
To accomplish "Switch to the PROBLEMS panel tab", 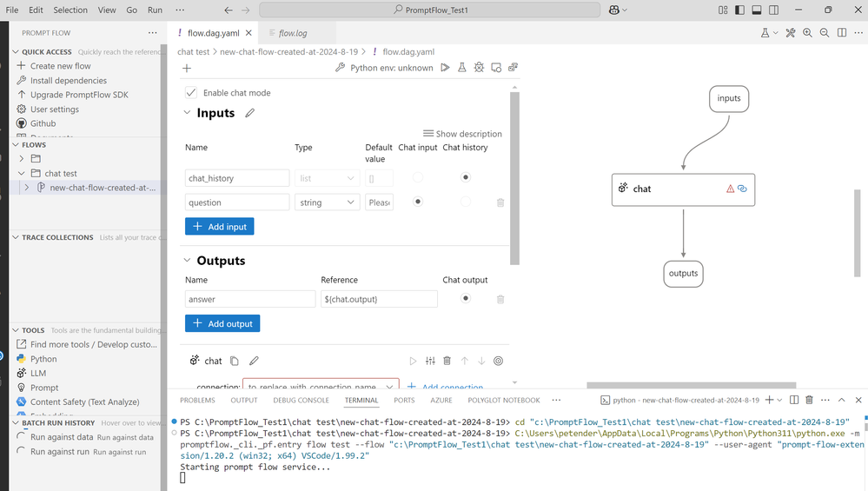I will [x=197, y=401].
